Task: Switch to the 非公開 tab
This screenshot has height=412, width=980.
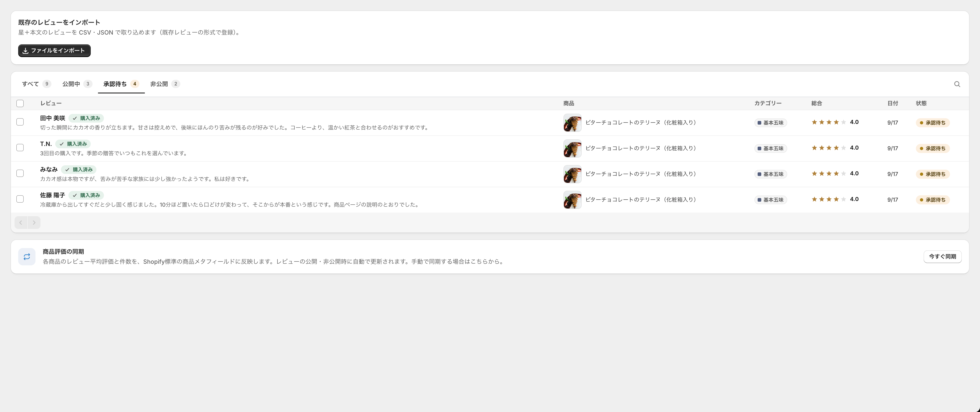Action: (165, 84)
